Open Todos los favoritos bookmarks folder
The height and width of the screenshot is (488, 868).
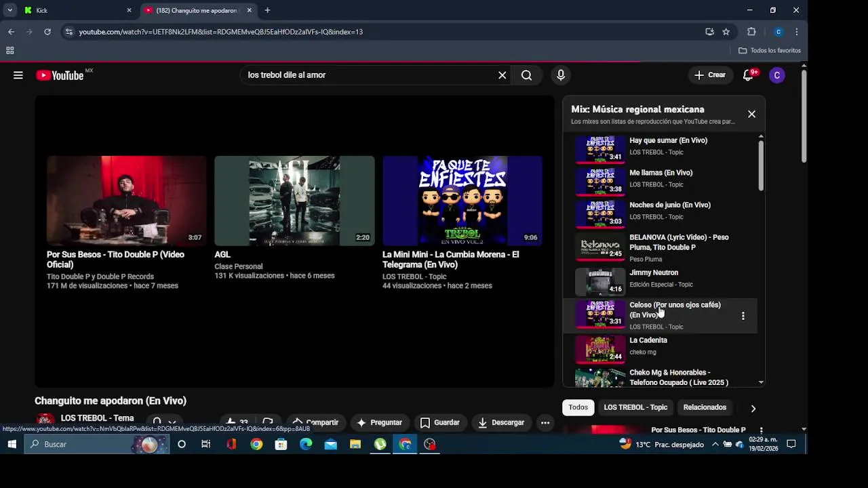coord(770,50)
